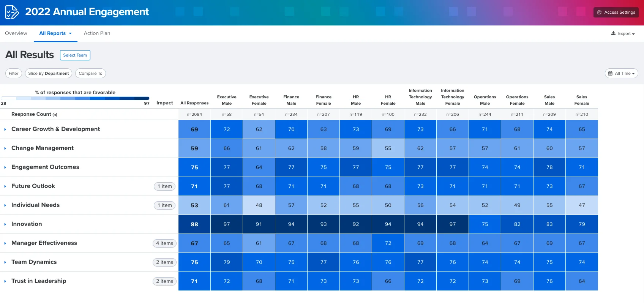Open the Filter button
The height and width of the screenshot is (303, 644).
click(x=14, y=73)
